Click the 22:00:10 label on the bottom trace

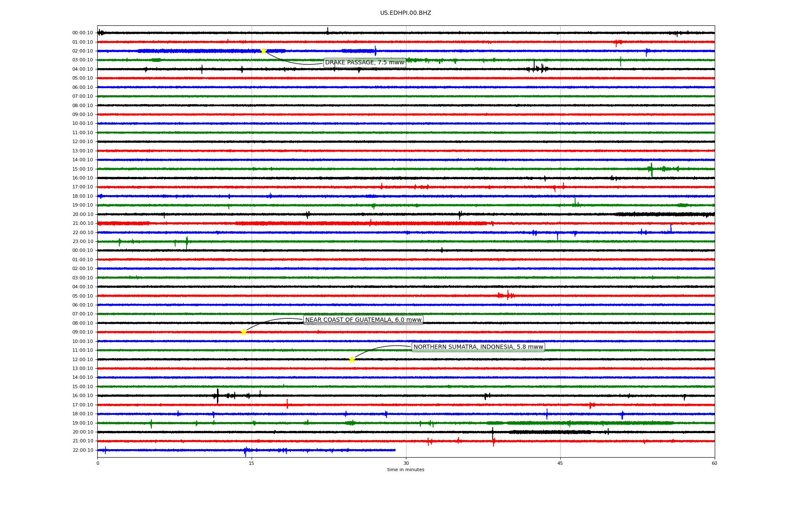click(82, 450)
